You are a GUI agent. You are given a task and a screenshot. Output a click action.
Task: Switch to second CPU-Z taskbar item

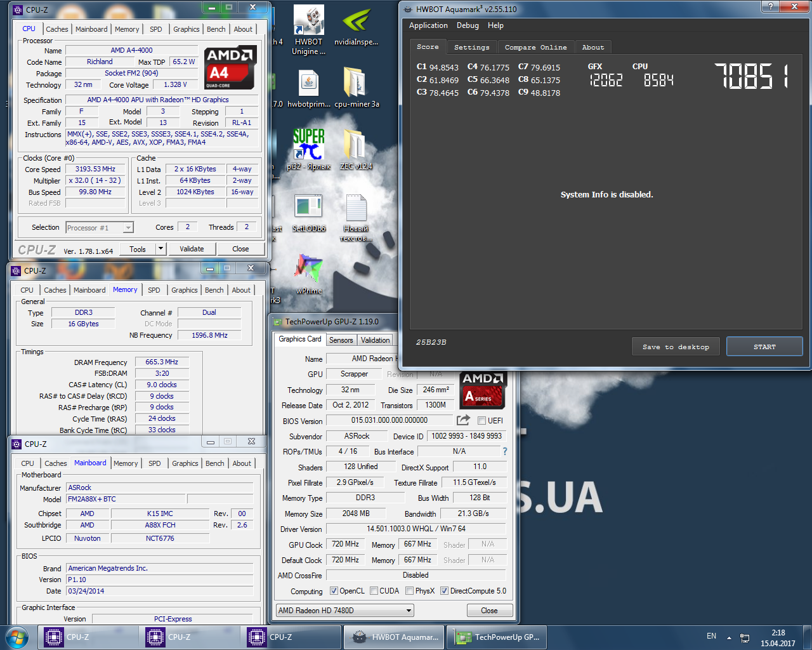pos(189,637)
